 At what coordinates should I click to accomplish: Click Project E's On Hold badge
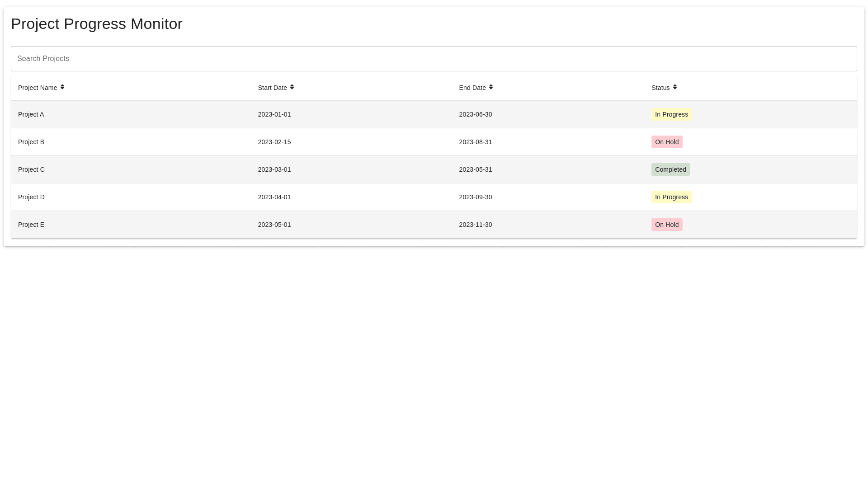click(666, 225)
